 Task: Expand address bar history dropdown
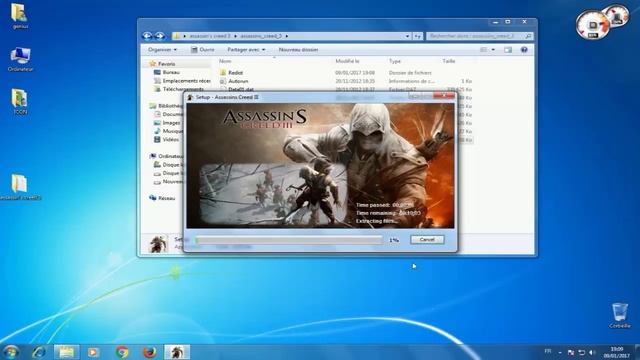pyautogui.click(x=407, y=36)
